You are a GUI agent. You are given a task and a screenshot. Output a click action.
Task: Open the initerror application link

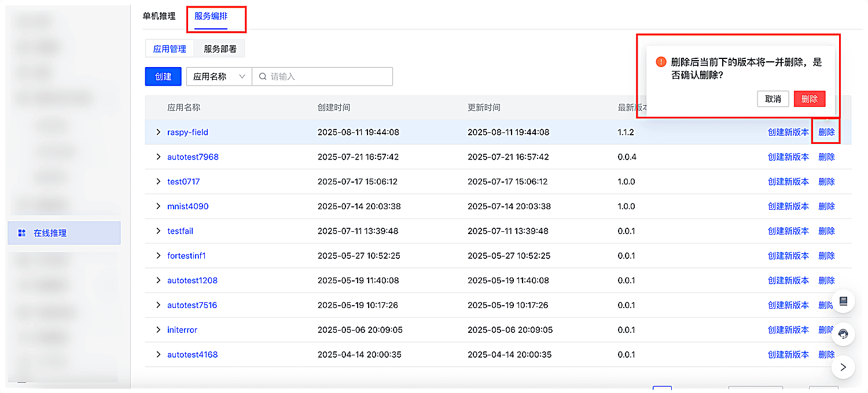pos(182,330)
